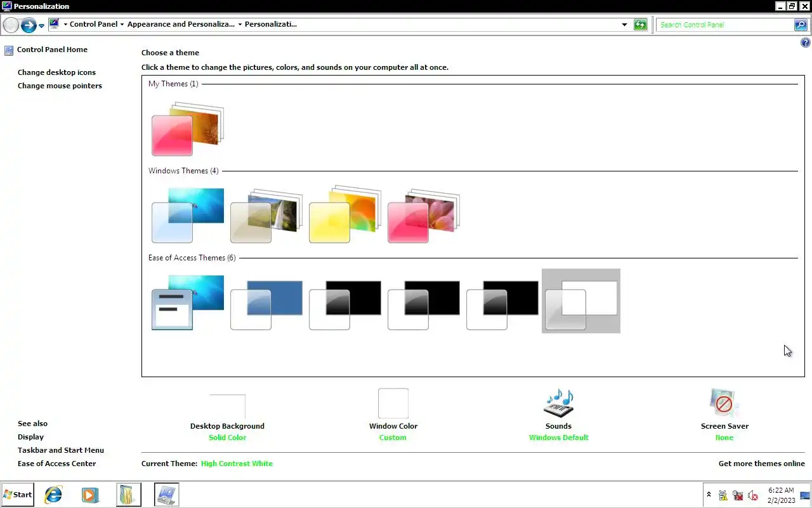Screen dimensions: 812x508
Task: Open the address bar history dropdown
Action: (x=624, y=25)
